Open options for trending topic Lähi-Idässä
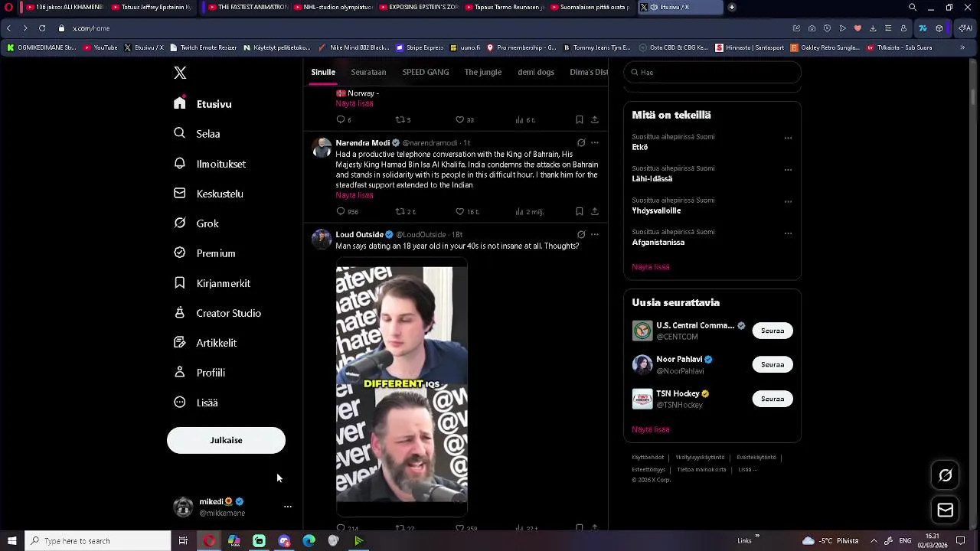The height and width of the screenshot is (551, 980). (788, 170)
